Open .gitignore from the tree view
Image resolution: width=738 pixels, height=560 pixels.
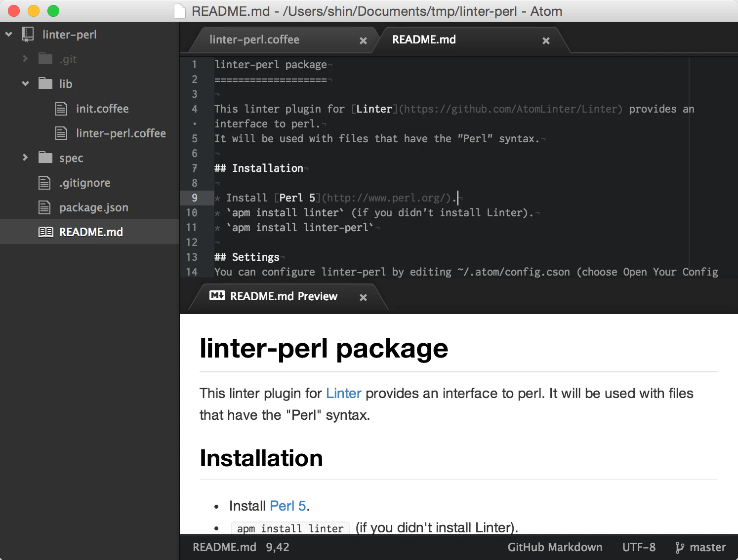[x=85, y=183]
